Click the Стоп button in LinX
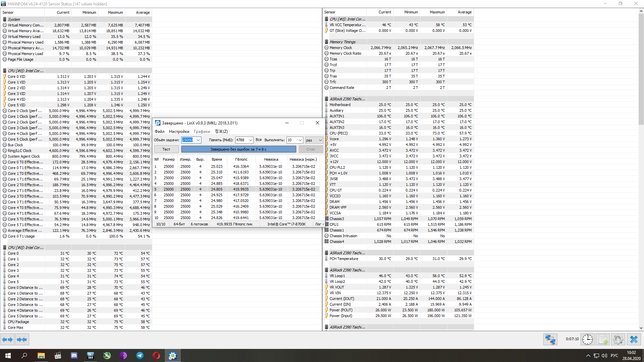The image size is (644, 362). pos(310,149)
